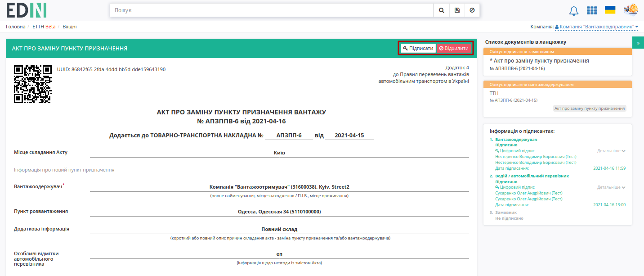Viewport: 644px width, 276px height.
Task: Go to Головна breadcrumb
Action: pyautogui.click(x=16, y=27)
